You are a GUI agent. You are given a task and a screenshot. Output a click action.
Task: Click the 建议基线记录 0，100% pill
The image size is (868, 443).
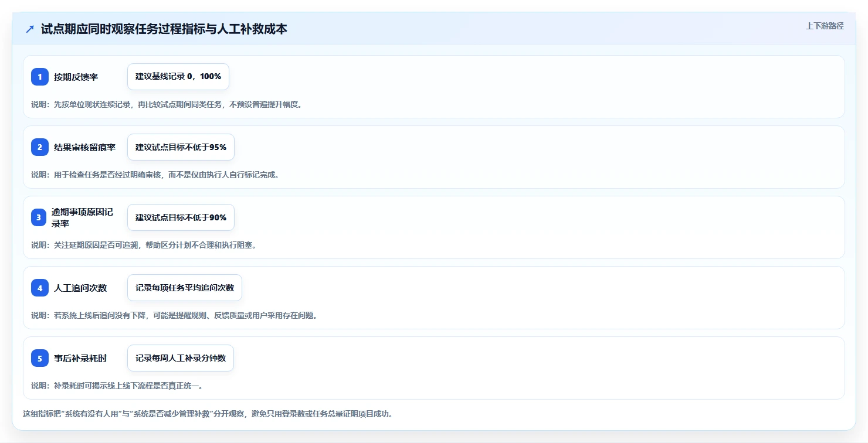tap(178, 77)
